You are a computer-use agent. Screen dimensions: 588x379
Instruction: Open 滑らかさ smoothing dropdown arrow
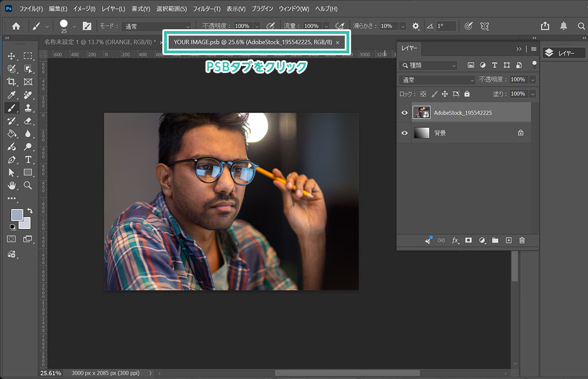pyautogui.click(x=402, y=26)
